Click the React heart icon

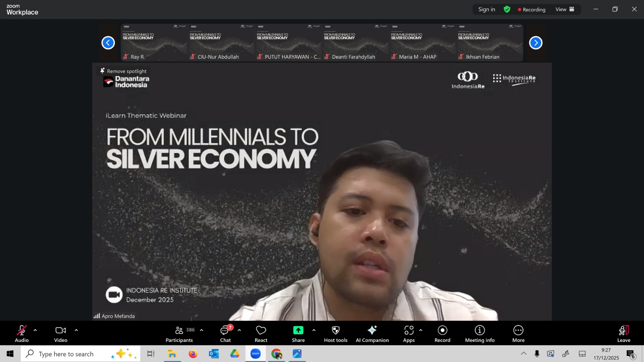pyautogui.click(x=261, y=334)
